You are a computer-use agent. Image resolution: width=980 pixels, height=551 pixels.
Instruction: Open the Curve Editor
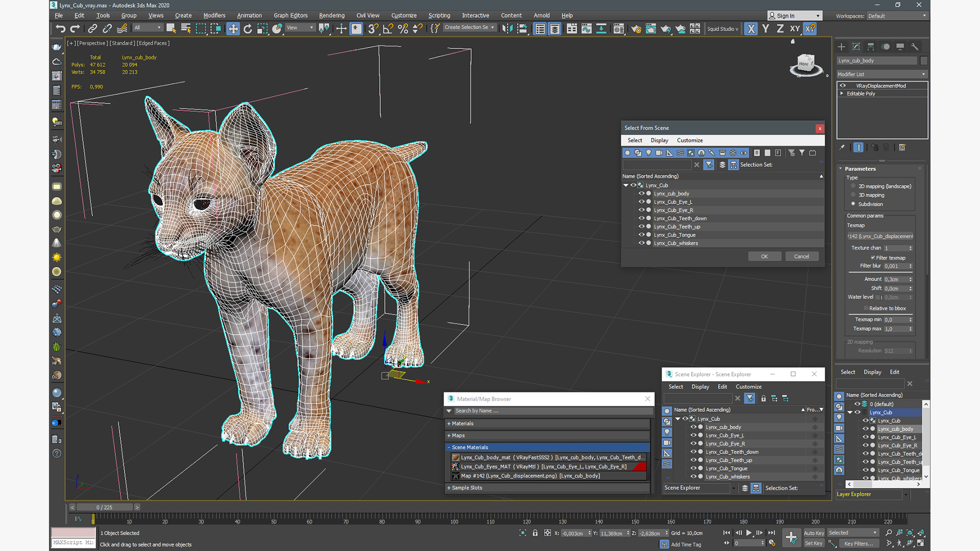pos(586,29)
